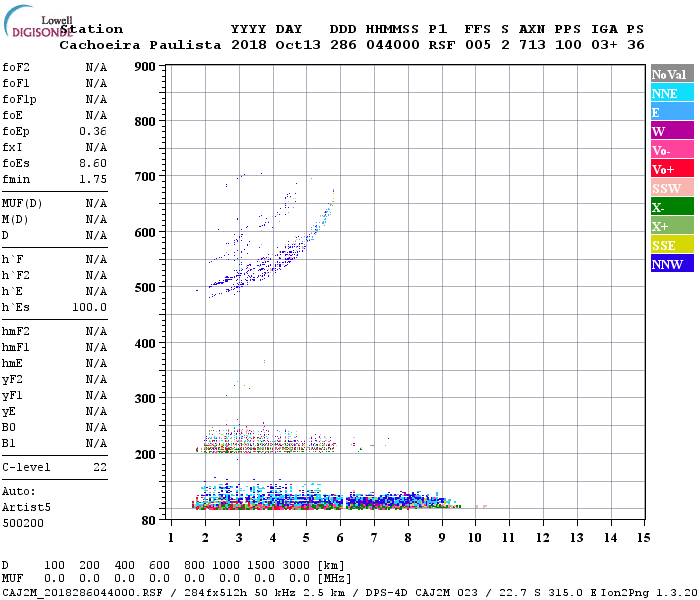This screenshot has height=600, width=700.
Task: Select the NNE cyan legend swatch
Action: [672, 93]
